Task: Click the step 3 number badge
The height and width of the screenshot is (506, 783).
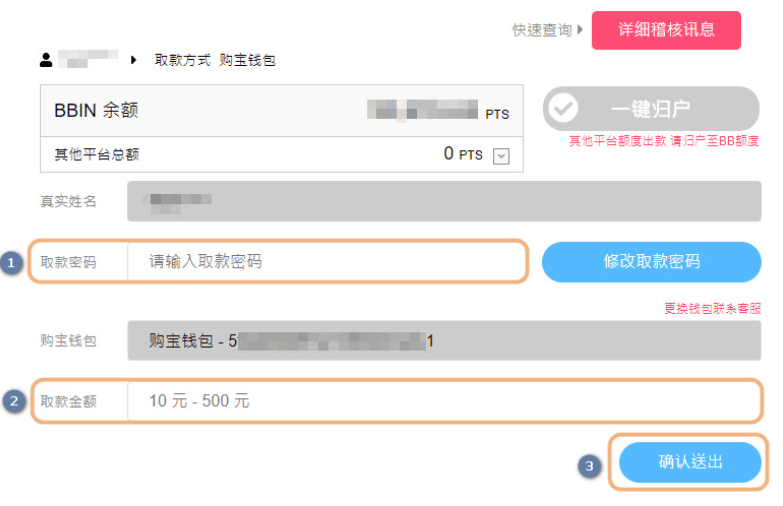Action: tap(591, 465)
